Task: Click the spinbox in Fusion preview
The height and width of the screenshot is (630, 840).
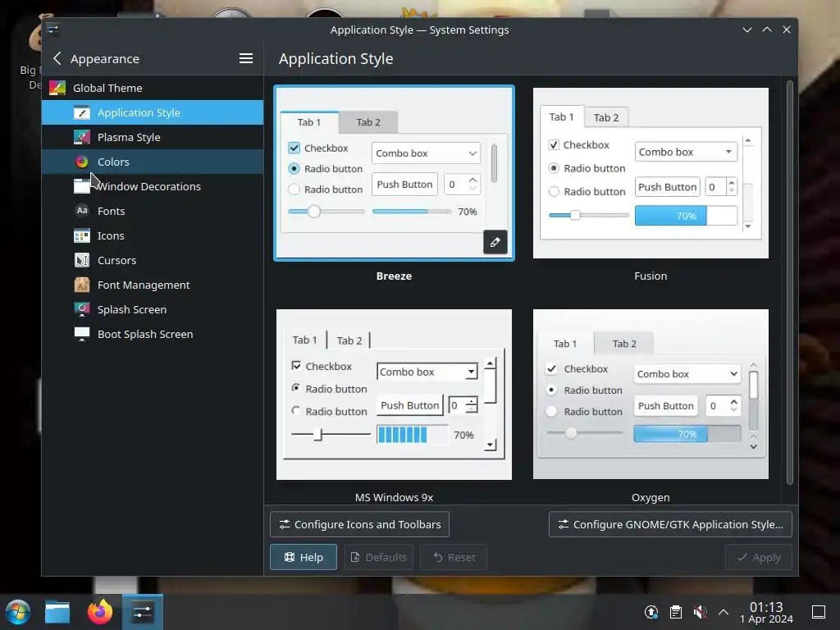Action: (721, 187)
